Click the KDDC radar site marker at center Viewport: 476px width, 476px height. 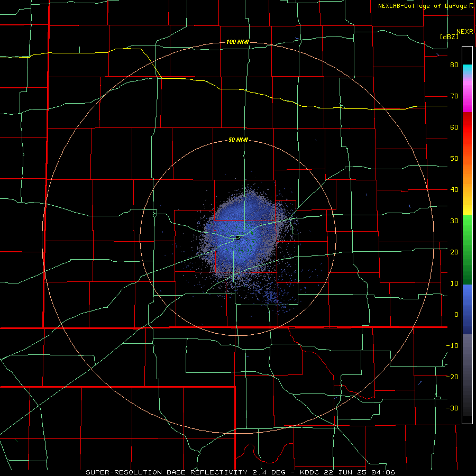click(x=238, y=237)
